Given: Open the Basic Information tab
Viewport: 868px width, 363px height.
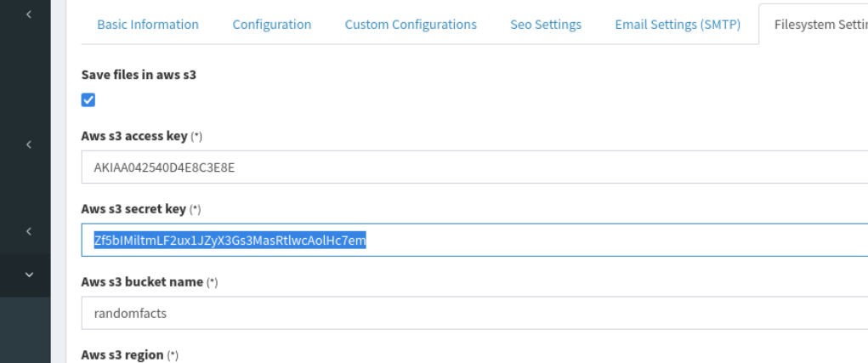Looking at the screenshot, I should click(x=148, y=25).
